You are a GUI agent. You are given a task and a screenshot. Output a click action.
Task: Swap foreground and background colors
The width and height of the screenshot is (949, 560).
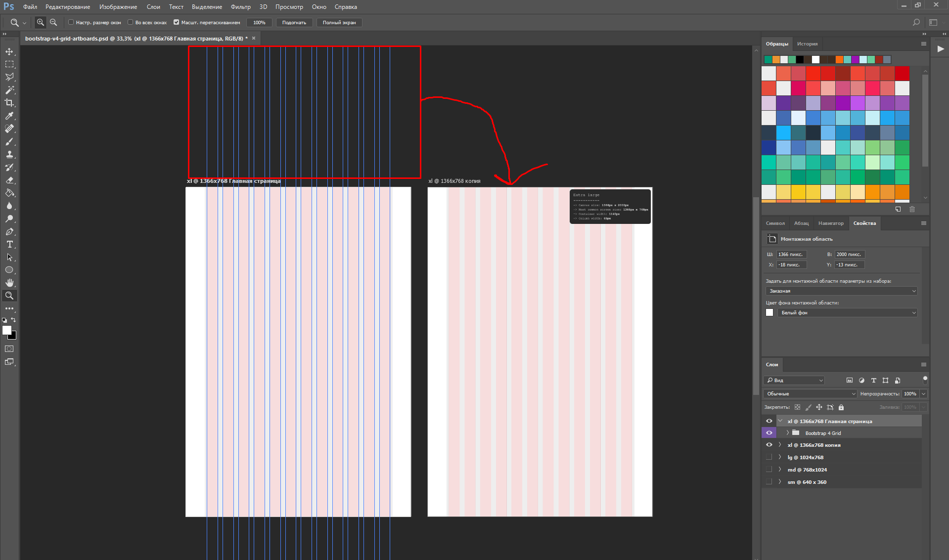click(13, 320)
